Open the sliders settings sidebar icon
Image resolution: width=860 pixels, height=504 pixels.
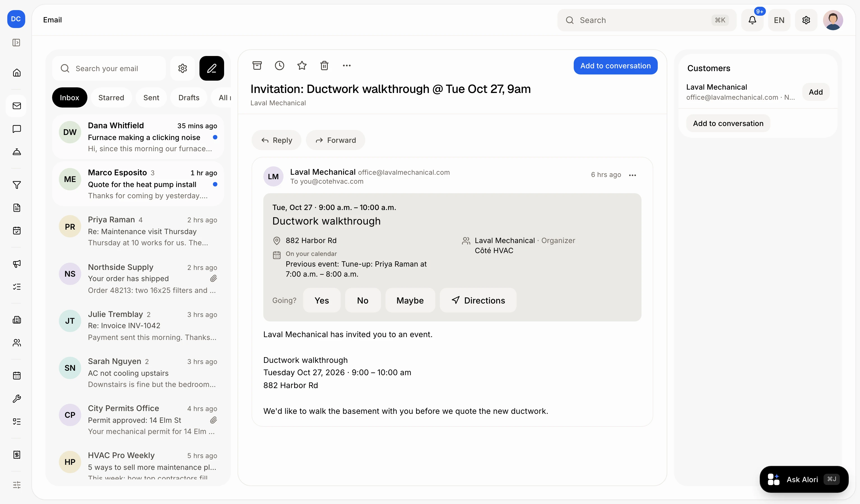[16, 485]
